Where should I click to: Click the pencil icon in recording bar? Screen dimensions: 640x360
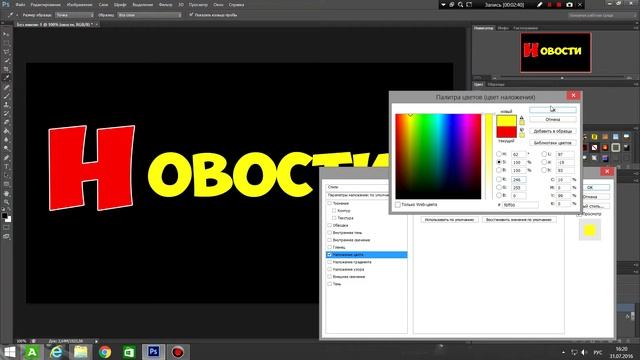[x=539, y=4]
